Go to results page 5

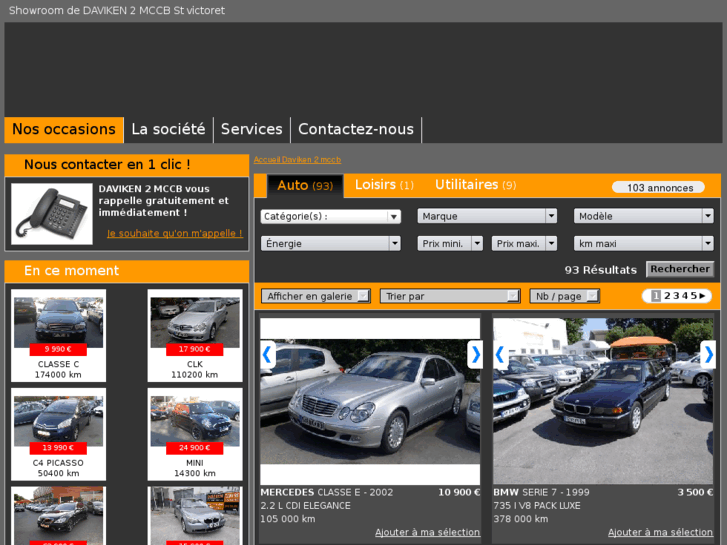coord(693,295)
